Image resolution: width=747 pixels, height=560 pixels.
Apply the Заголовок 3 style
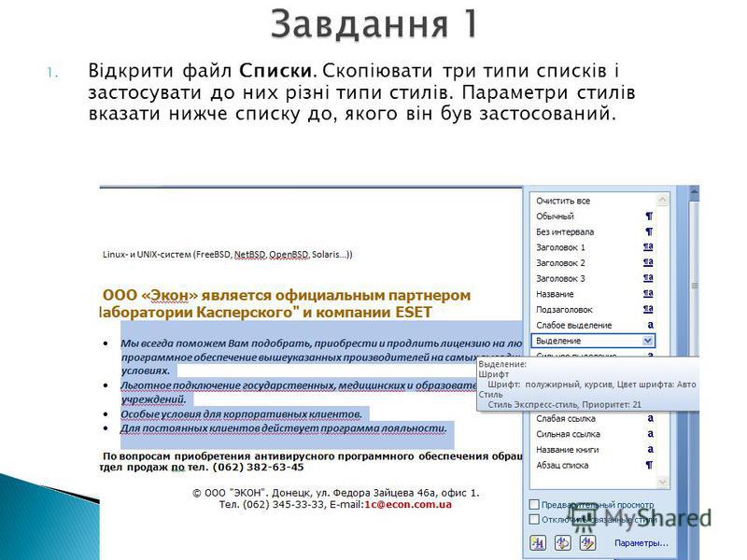click(x=594, y=278)
